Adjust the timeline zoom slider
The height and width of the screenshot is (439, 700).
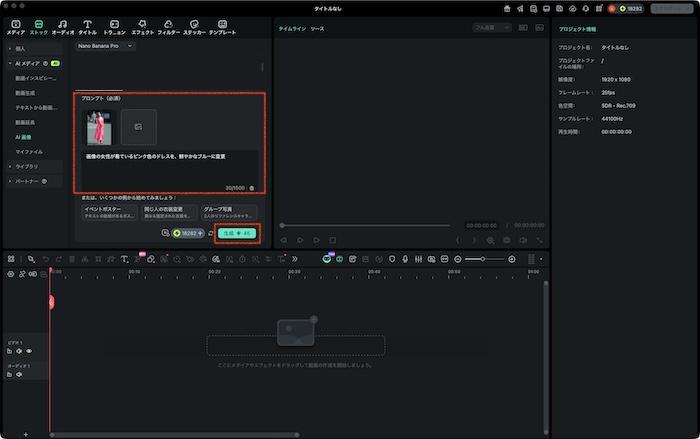point(483,259)
